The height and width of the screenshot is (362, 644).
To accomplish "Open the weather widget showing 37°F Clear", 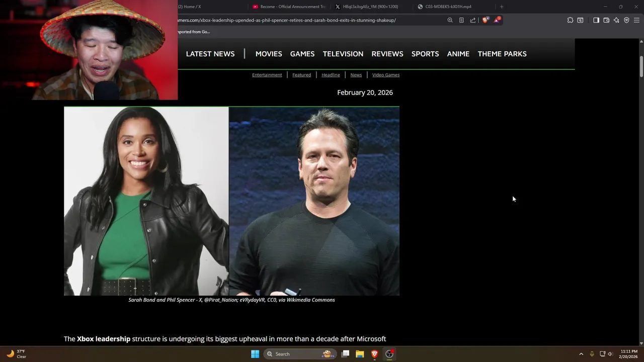I will pyautogui.click(x=16, y=354).
